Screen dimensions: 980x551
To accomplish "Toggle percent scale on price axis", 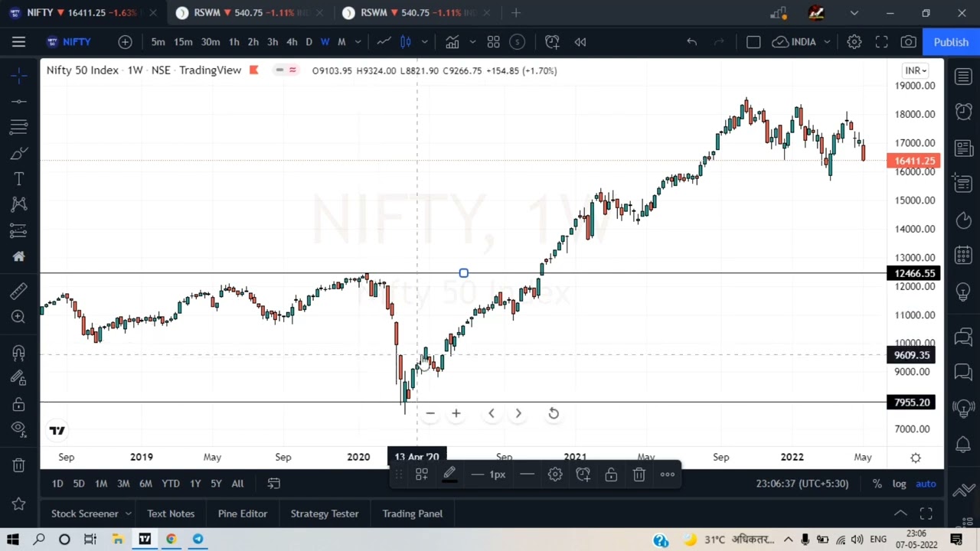I will [877, 484].
